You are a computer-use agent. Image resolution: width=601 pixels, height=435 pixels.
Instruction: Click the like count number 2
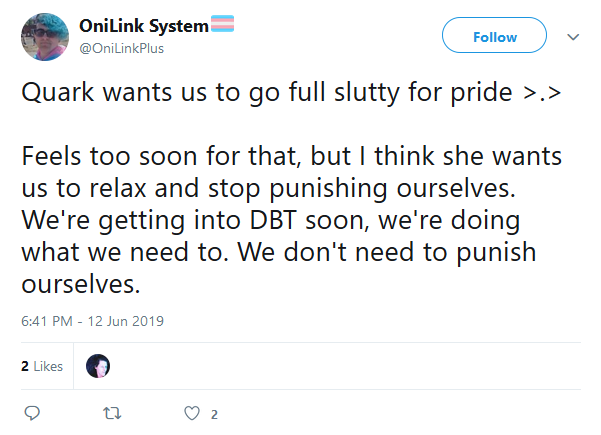[214, 414]
